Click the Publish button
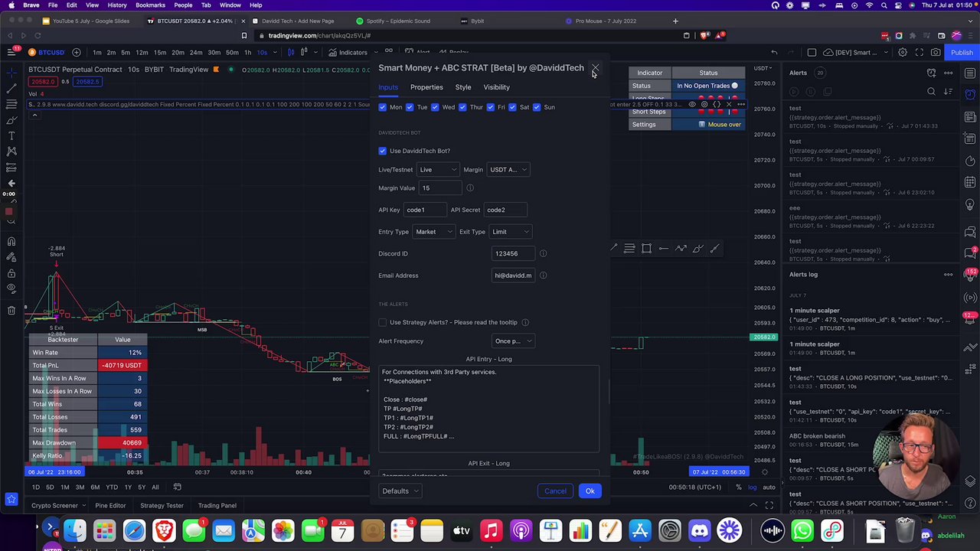980x551 pixels. (962, 53)
